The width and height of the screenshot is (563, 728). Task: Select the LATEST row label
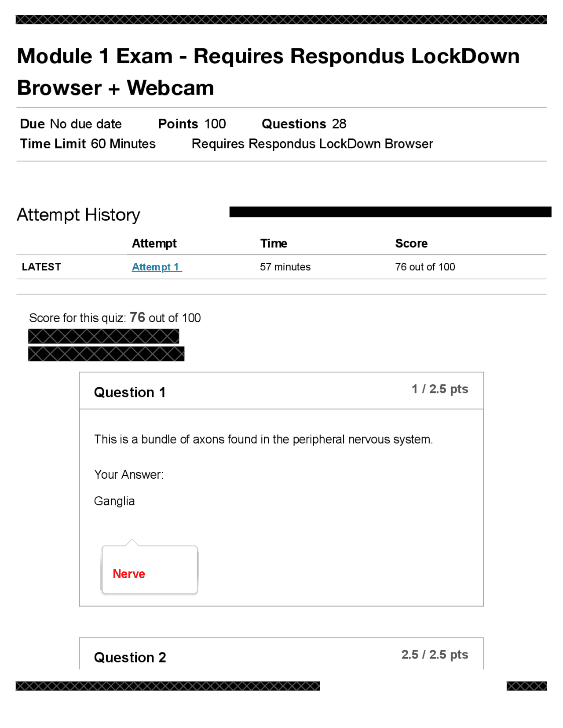(x=41, y=267)
